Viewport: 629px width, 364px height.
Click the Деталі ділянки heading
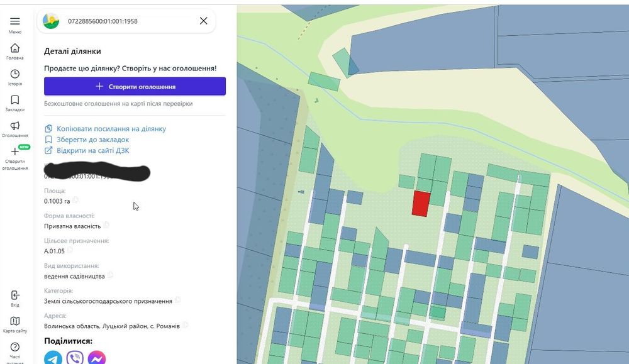72,52
